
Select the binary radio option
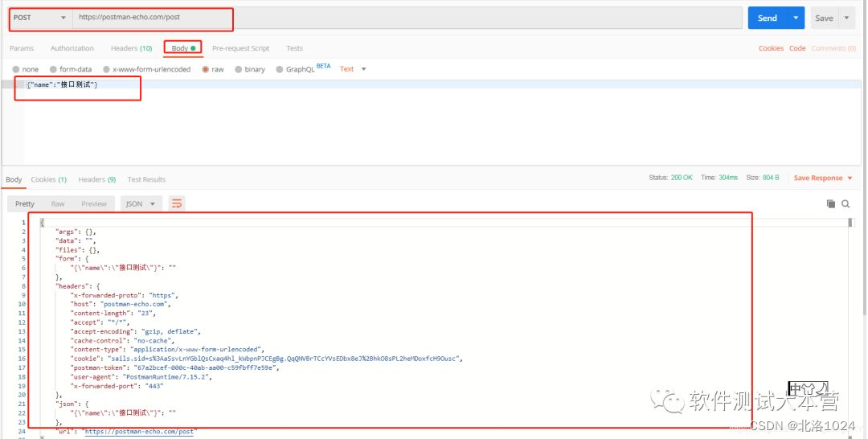point(239,69)
